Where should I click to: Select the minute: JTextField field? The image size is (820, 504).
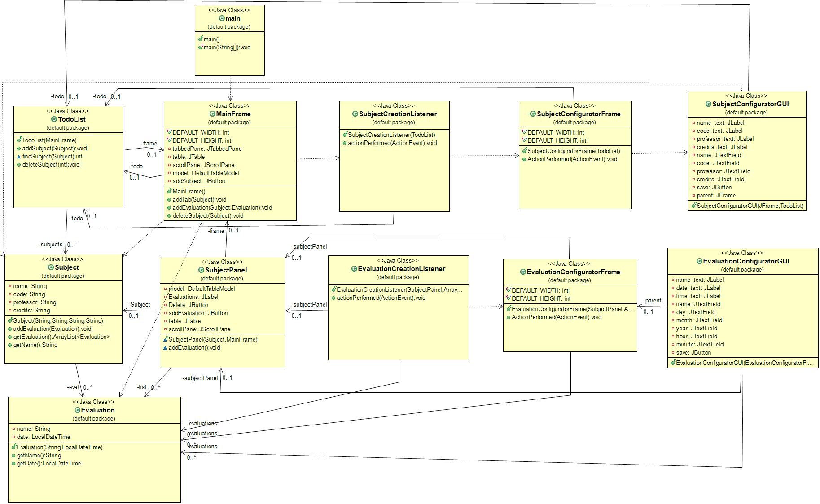[x=700, y=345]
